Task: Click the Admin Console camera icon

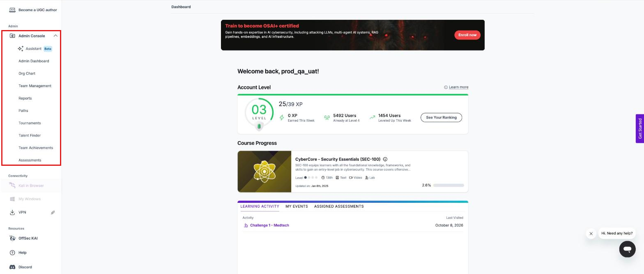Action: [12, 36]
